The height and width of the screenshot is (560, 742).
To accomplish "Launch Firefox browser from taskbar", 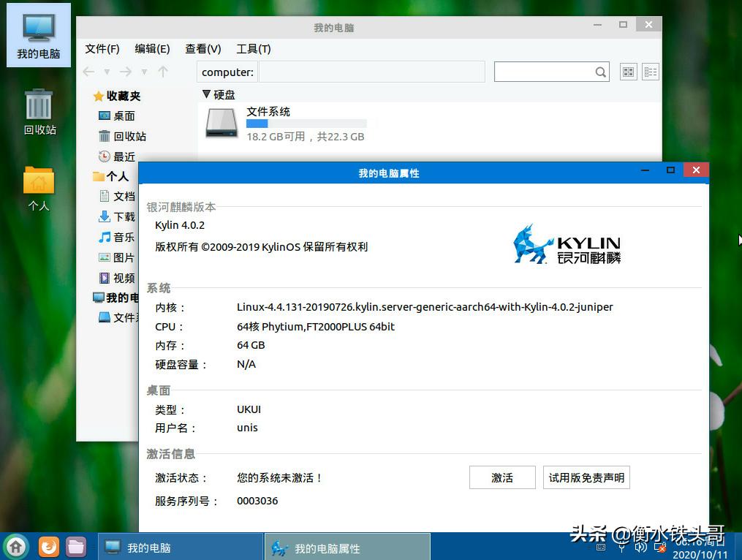I will point(48,548).
